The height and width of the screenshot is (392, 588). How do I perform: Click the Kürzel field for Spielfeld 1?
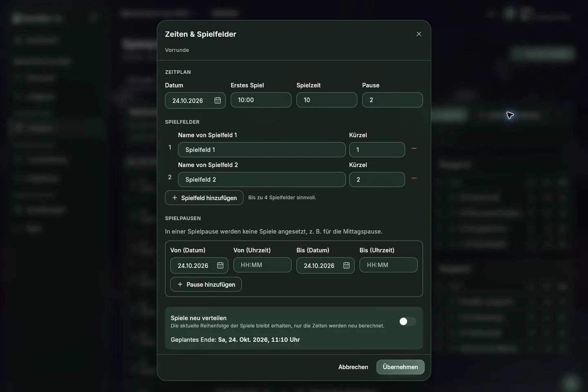tap(377, 150)
